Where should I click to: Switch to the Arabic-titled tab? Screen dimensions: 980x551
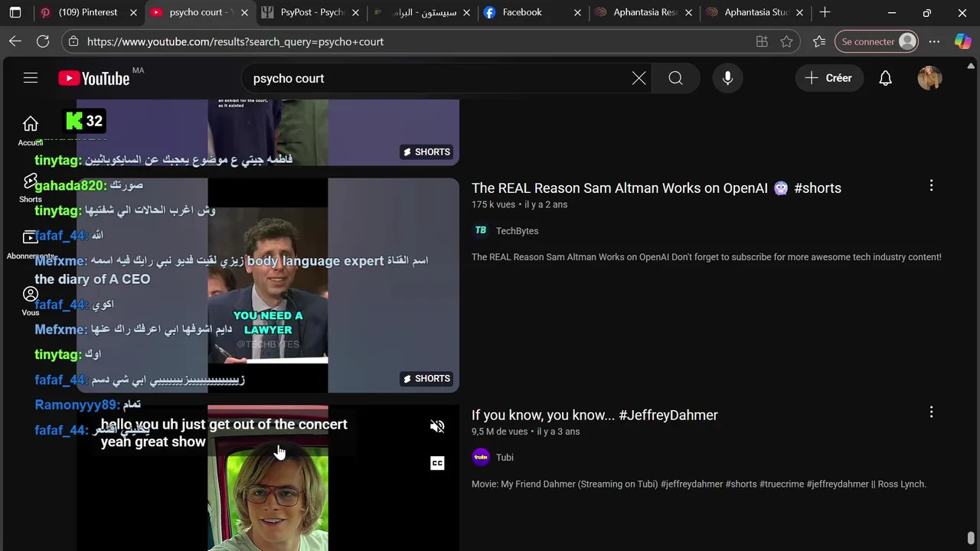click(421, 12)
